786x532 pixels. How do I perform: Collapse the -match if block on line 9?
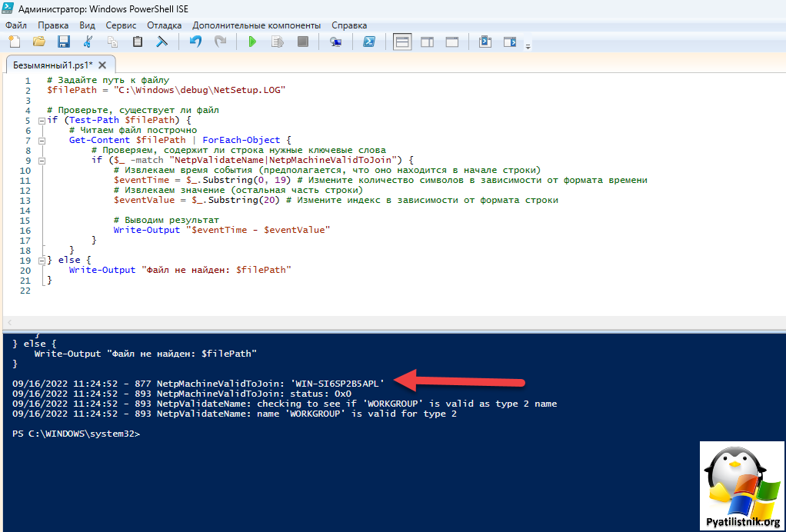point(42,161)
